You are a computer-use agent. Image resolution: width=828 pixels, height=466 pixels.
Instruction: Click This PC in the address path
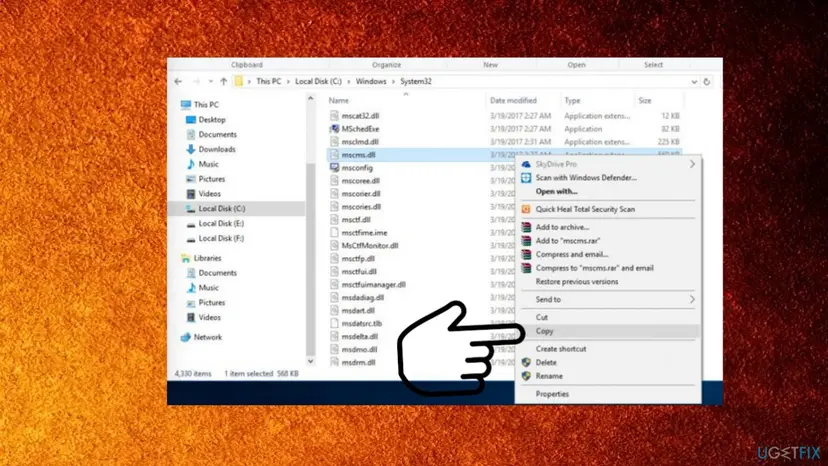coord(268,81)
